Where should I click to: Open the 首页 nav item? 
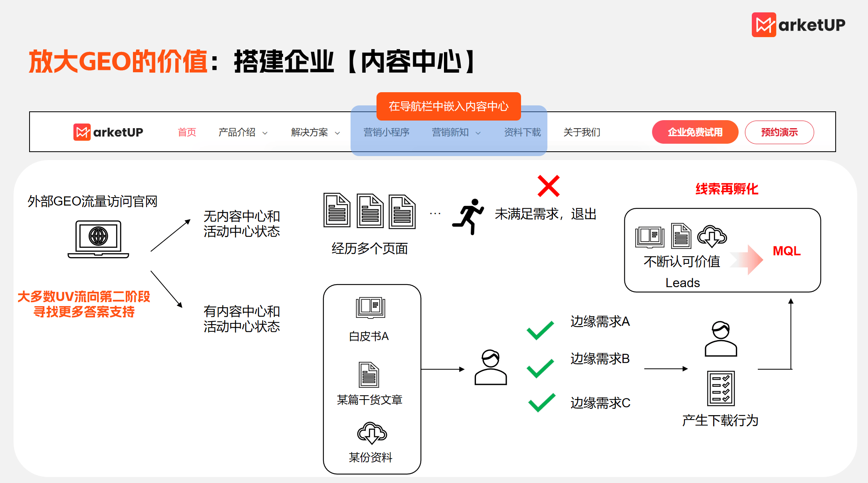[187, 132]
